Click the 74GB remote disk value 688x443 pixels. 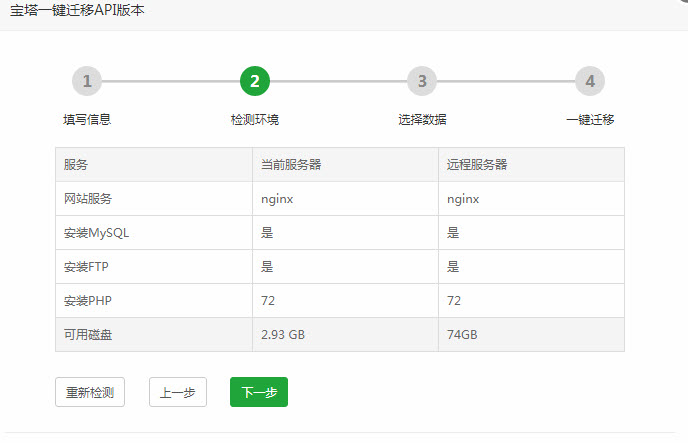[x=462, y=335]
